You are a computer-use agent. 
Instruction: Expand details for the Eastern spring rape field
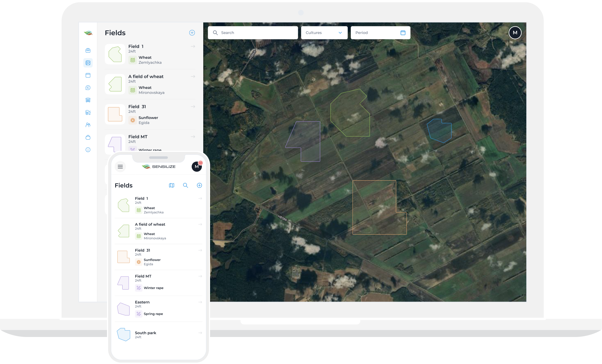(x=200, y=302)
